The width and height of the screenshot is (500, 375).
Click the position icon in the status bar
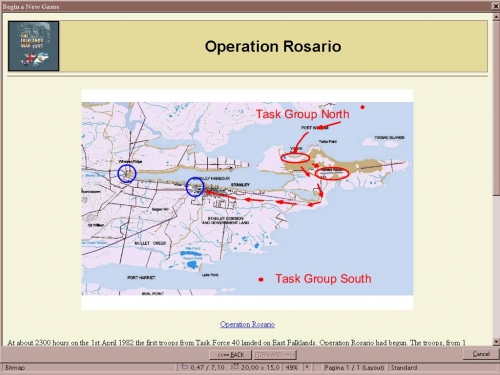(x=184, y=367)
